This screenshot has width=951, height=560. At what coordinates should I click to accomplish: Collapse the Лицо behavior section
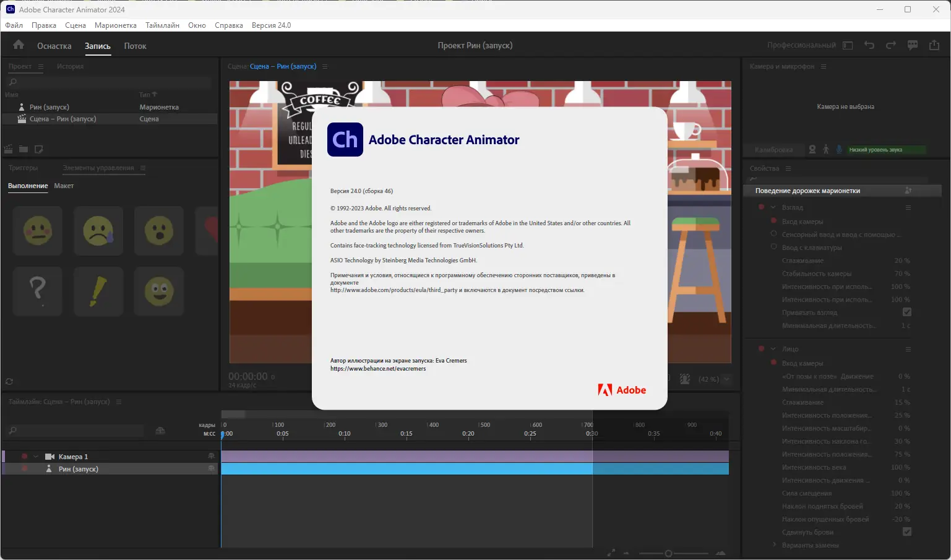click(x=773, y=349)
